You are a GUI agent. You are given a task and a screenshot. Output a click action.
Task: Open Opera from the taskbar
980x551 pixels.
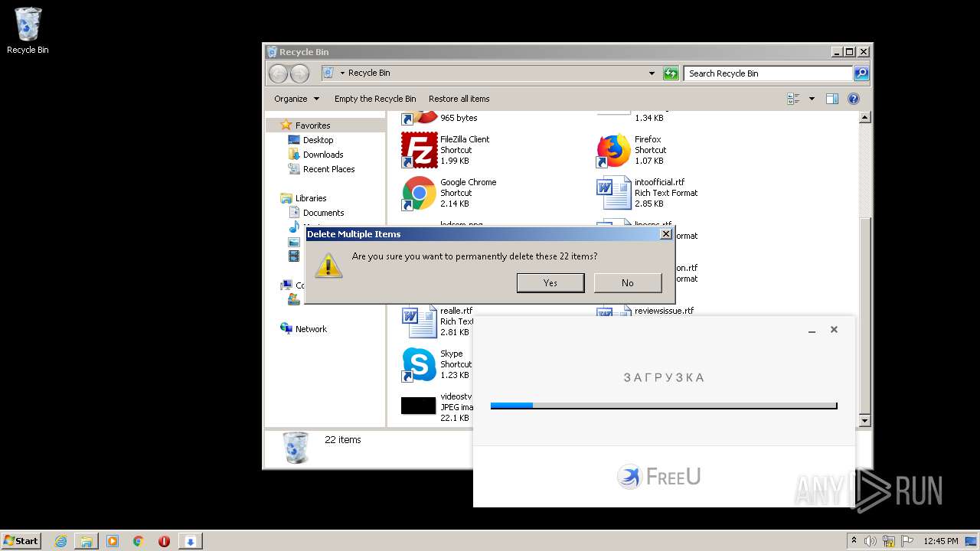tap(164, 541)
